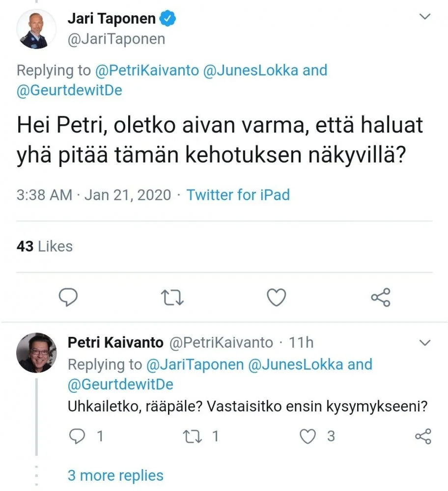
Task: Share Petri Kaivanto's reply
Action: click(x=423, y=436)
